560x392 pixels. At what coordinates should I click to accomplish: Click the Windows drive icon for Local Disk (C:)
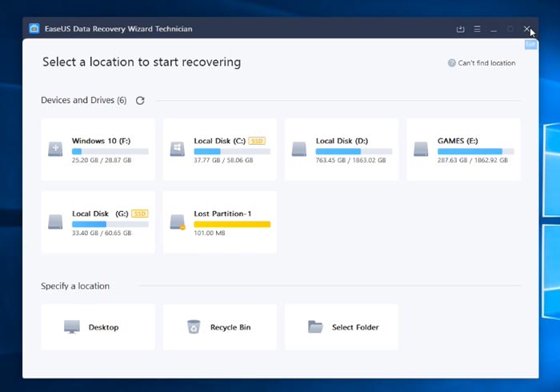pos(177,149)
